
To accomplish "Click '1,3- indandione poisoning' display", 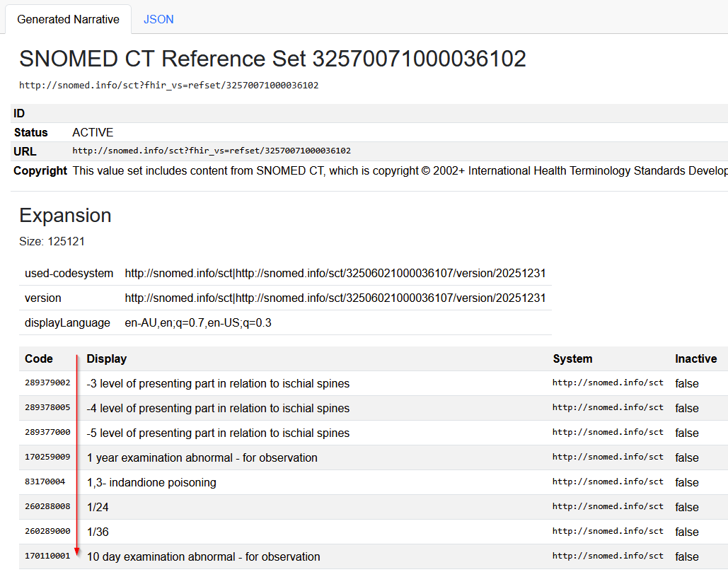I will 152,482.
